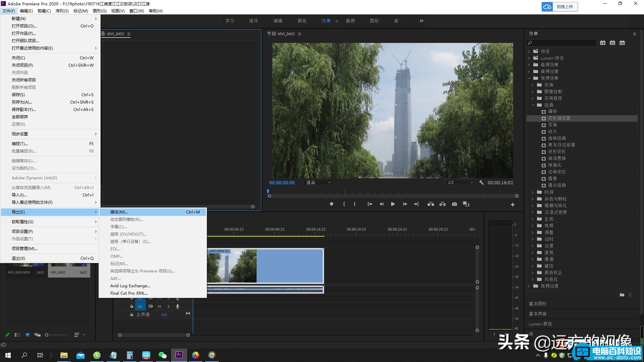The height and width of the screenshot is (362, 644).
Task: Enable voice-over record on A3
Action: [177, 306]
